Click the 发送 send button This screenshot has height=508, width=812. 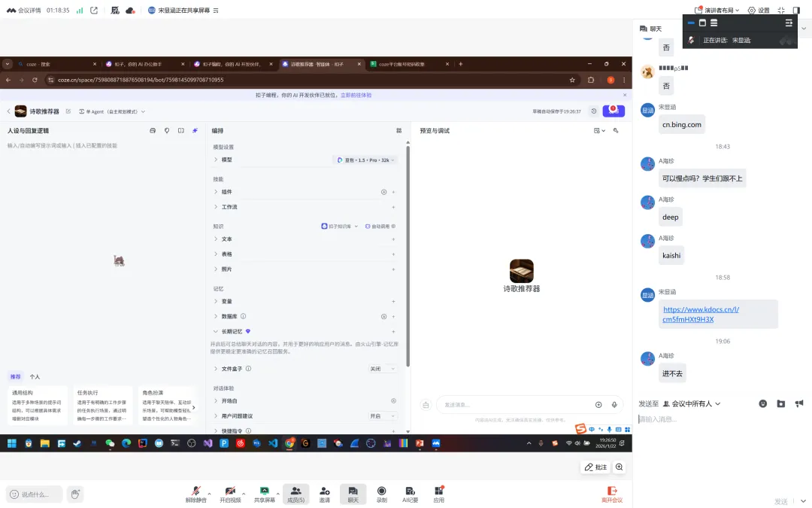[x=780, y=501]
